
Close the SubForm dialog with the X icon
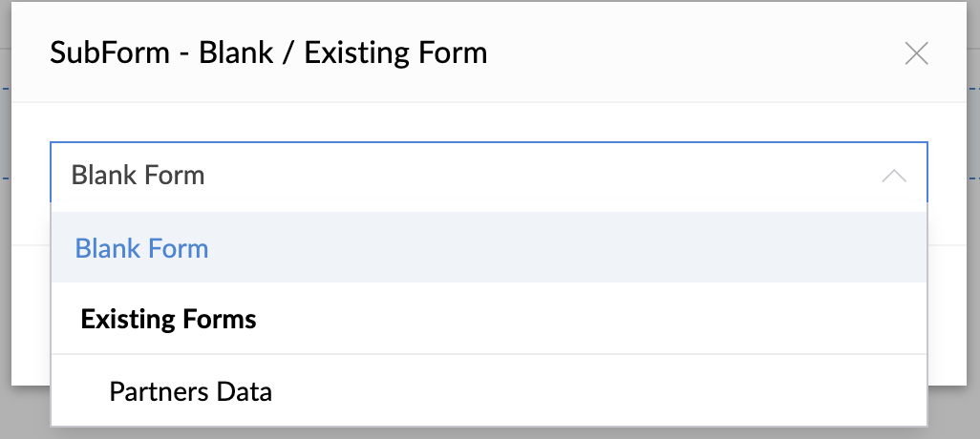916,53
